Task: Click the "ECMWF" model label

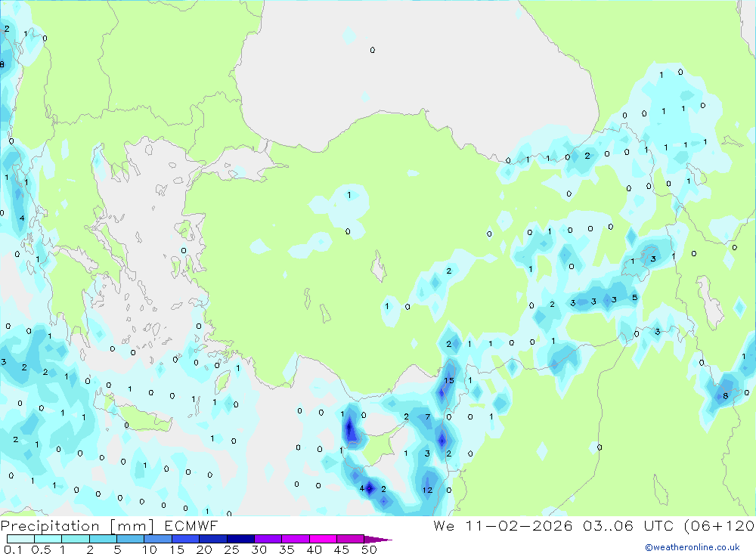Action: tap(191, 525)
